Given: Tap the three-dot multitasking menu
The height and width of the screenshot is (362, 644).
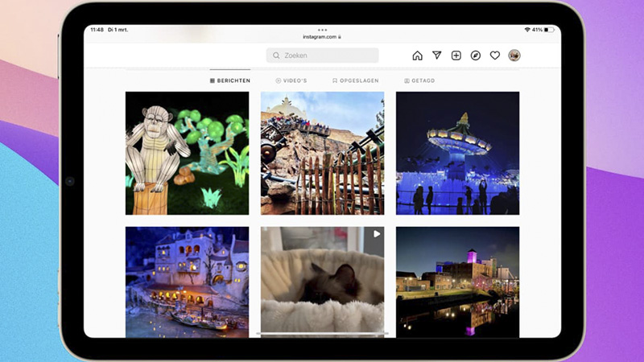Looking at the screenshot, I should click(323, 30).
